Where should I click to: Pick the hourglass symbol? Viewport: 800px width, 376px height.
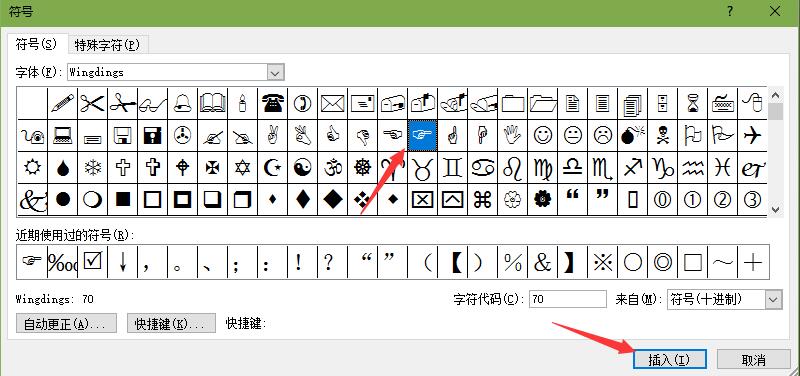(693, 104)
